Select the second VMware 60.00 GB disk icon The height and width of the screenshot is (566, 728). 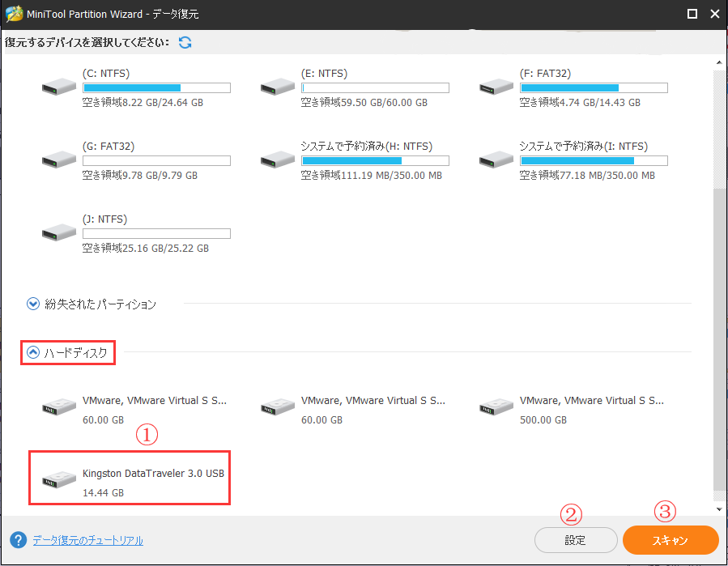(278, 406)
